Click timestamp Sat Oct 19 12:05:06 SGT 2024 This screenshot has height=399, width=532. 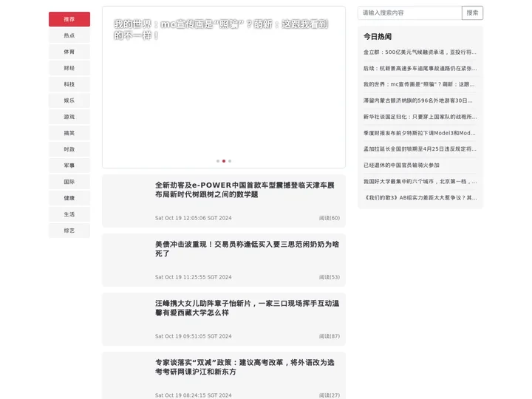[x=194, y=218]
